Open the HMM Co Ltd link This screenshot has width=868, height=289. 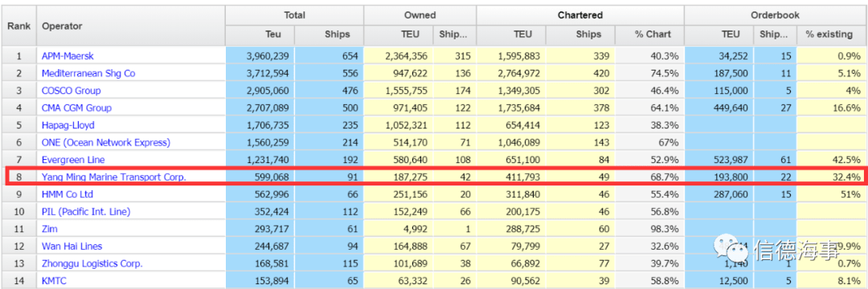click(68, 194)
